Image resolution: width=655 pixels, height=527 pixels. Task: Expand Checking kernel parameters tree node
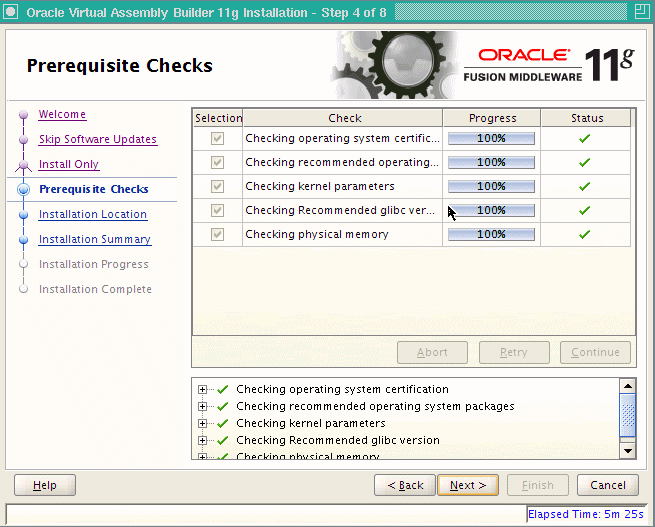(203, 423)
